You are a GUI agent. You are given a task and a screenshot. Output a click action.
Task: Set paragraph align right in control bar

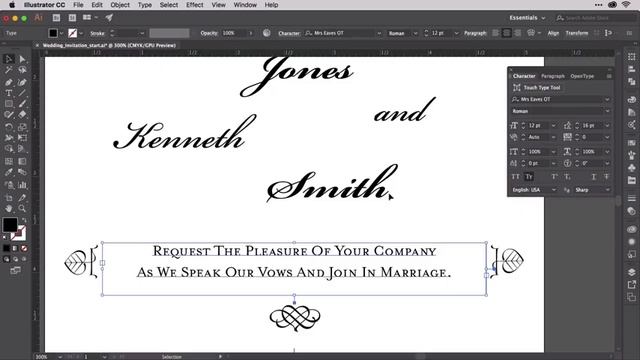click(518, 33)
